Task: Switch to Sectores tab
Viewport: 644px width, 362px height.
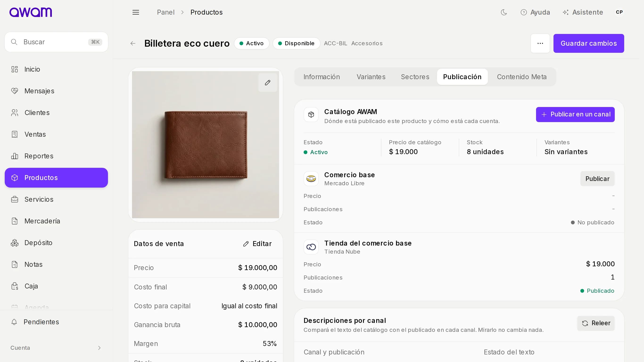Action: 415,77
